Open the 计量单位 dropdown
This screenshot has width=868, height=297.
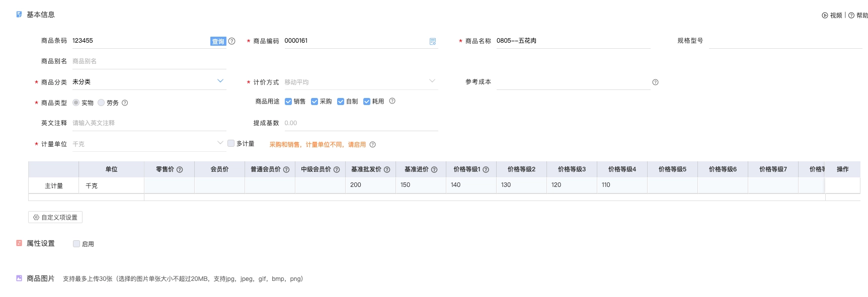(220, 143)
